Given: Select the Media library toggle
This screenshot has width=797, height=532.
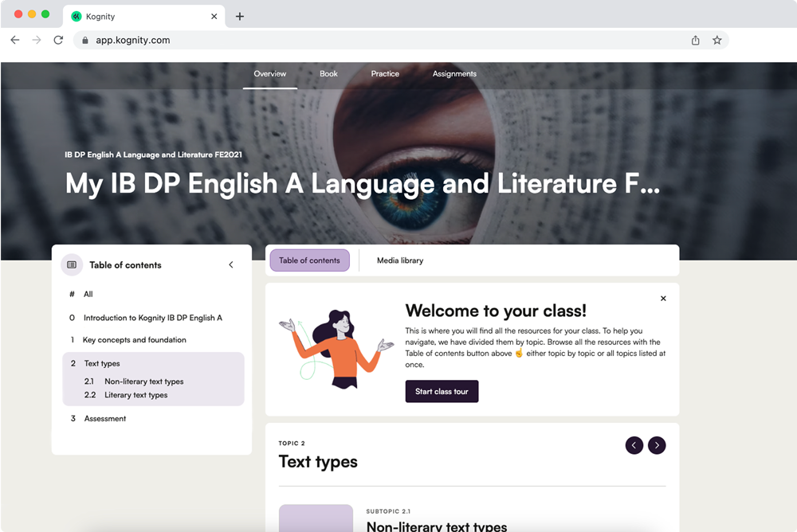Looking at the screenshot, I should click(400, 260).
